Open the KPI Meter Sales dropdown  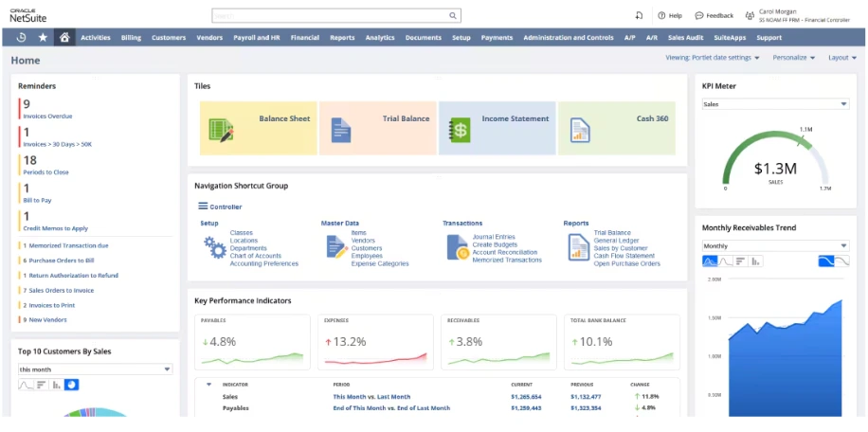point(775,104)
